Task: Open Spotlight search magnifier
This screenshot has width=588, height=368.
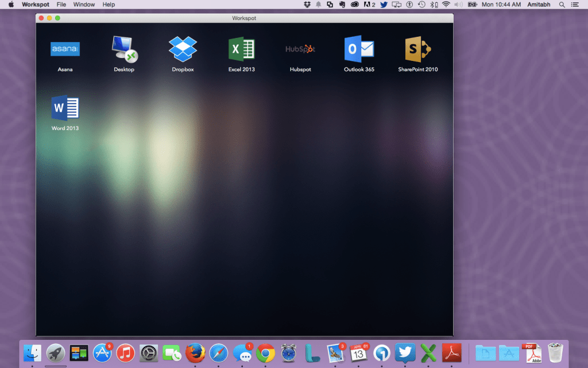Action: pyautogui.click(x=562, y=5)
